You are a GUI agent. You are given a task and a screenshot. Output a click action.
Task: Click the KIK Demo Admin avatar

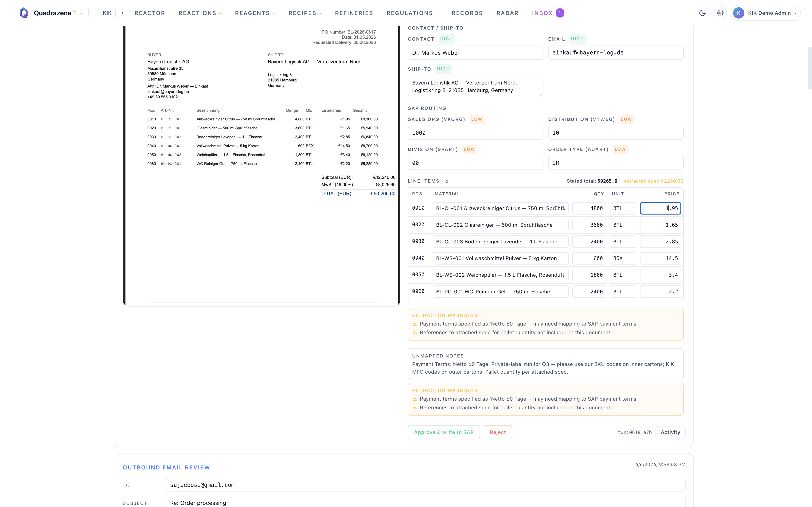coord(738,13)
